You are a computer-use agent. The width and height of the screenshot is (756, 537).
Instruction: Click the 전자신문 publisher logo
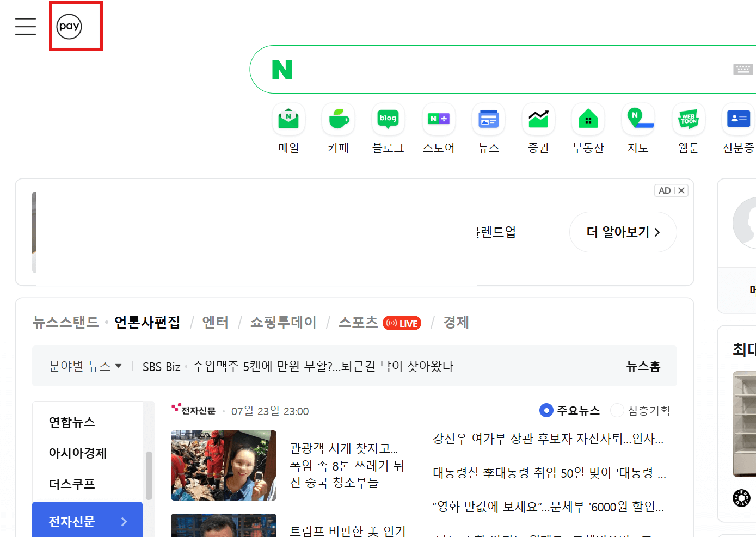194,410
